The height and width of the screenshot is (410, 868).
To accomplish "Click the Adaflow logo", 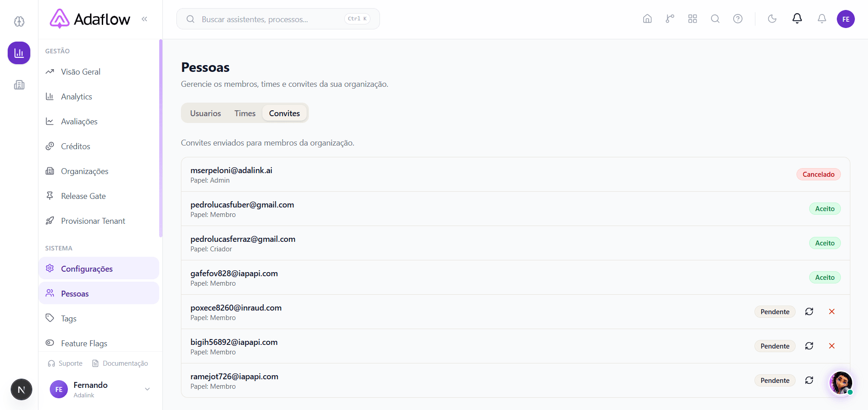I will pos(90,19).
